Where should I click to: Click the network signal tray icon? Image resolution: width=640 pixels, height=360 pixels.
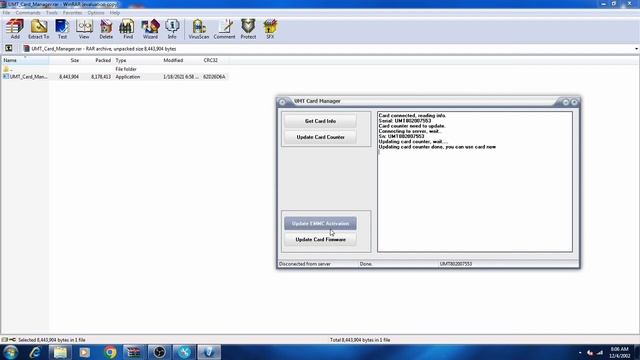600,353
